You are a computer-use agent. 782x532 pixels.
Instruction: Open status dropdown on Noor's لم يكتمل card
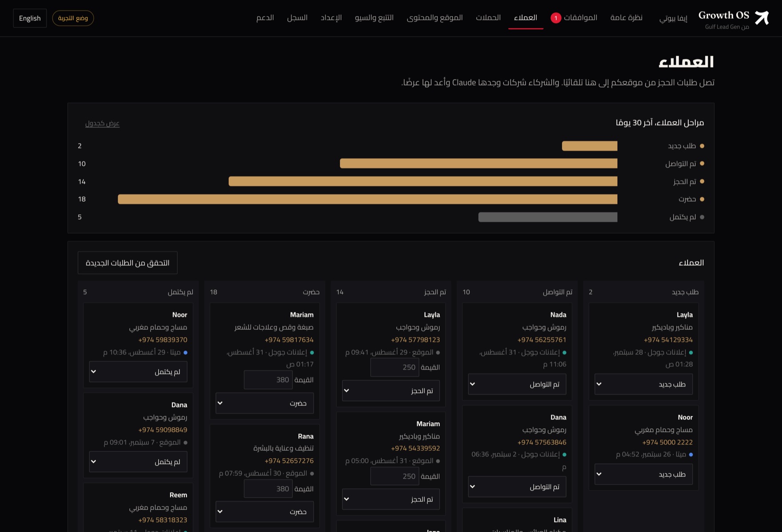pos(138,372)
